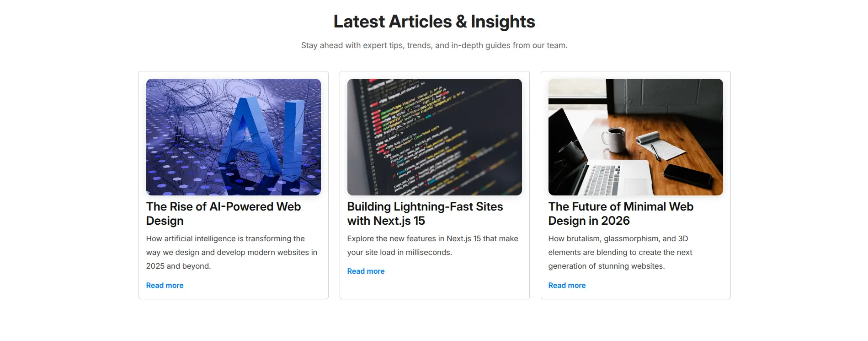The height and width of the screenshot is (341, 868).
Task: Click the subtitle about expert tips and trends
Action: point(434,45)
